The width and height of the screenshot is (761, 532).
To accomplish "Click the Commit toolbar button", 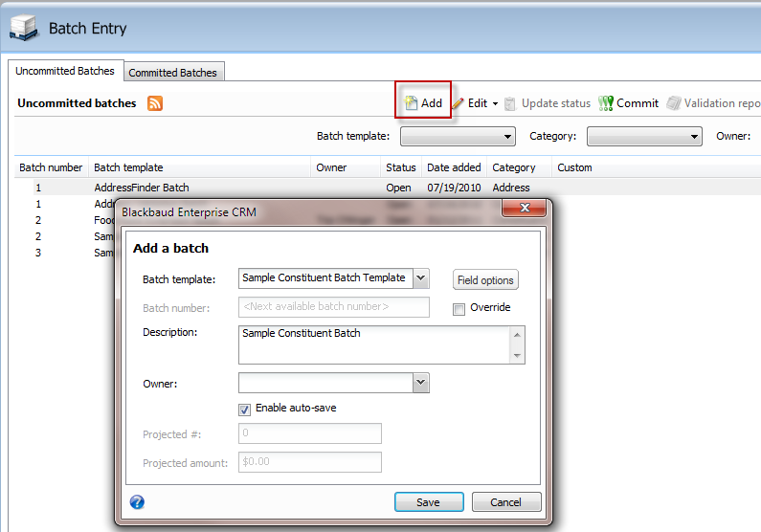I will point(629,102).
